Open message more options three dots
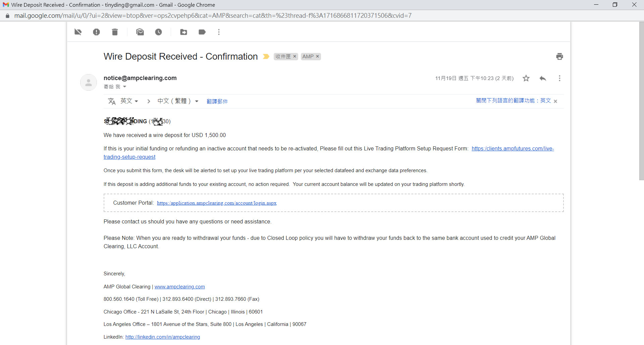Screen dimensions: 644x345 (x=559, y=78)
